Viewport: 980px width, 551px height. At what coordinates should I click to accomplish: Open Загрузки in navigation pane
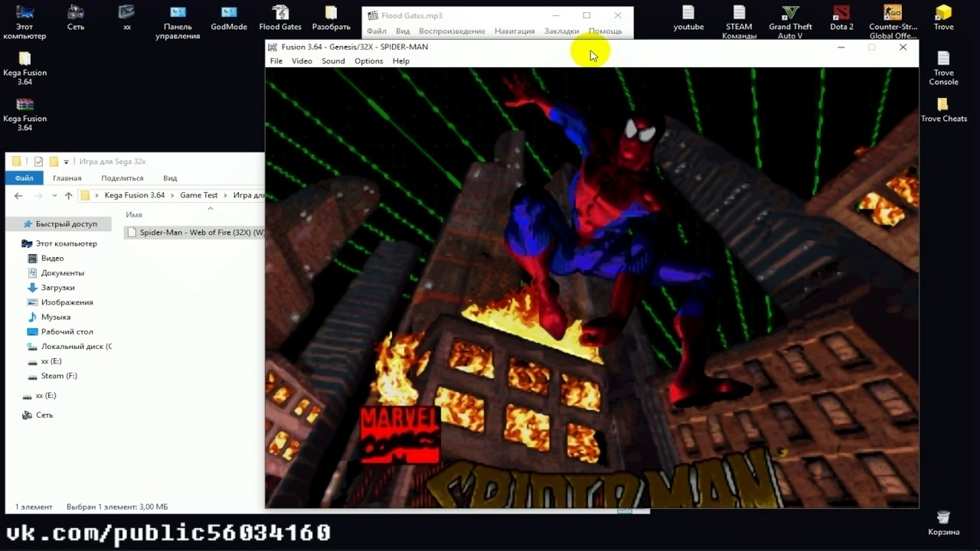coord(57,288)
